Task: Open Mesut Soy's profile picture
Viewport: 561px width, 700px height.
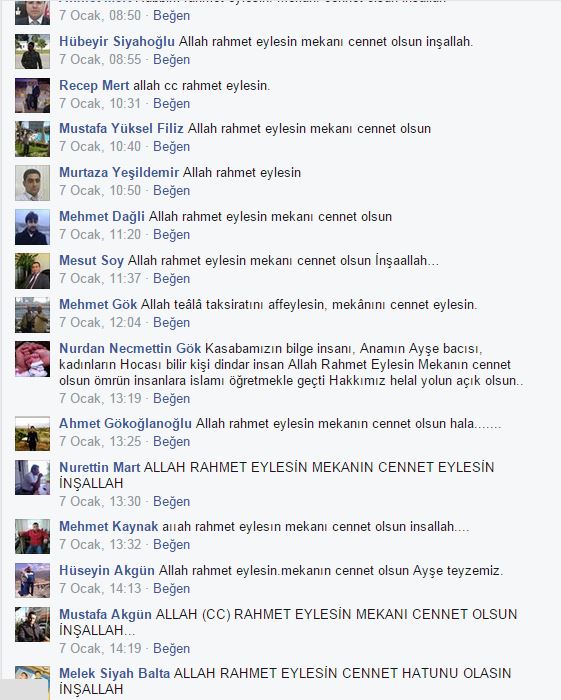Action: tap(32, 271)
